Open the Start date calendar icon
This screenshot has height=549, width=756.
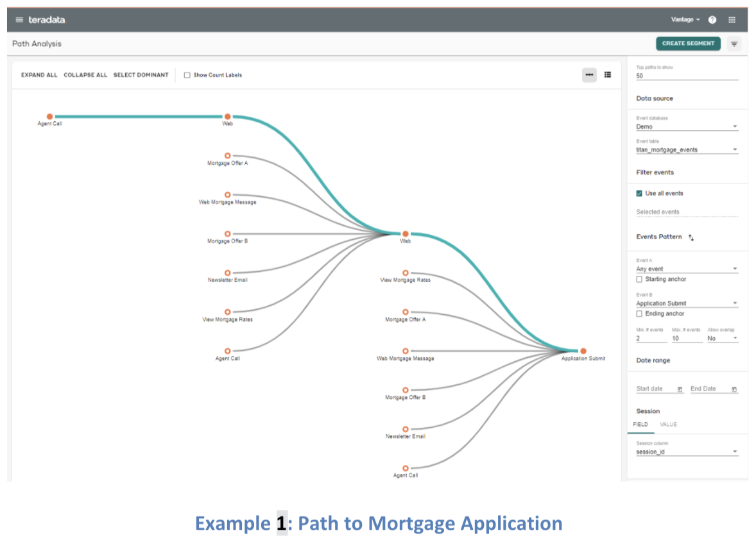pyautogui.click(x=680, y=389)
